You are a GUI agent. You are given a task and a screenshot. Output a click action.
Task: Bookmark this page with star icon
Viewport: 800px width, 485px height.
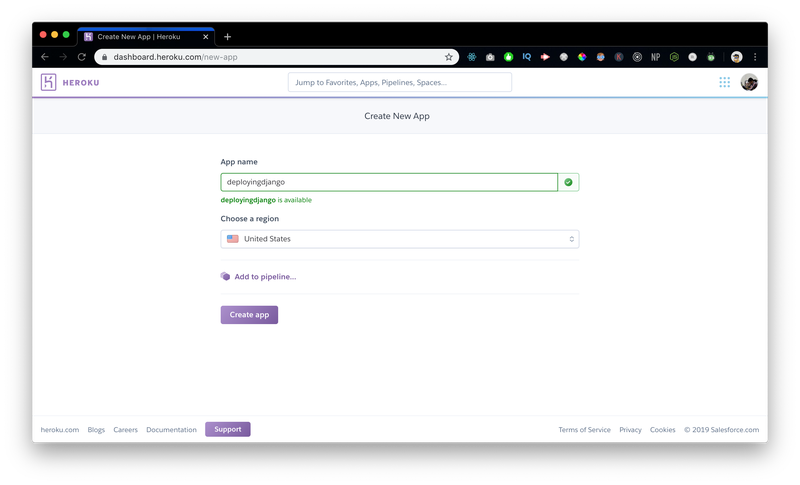click(x=448, y=57)
